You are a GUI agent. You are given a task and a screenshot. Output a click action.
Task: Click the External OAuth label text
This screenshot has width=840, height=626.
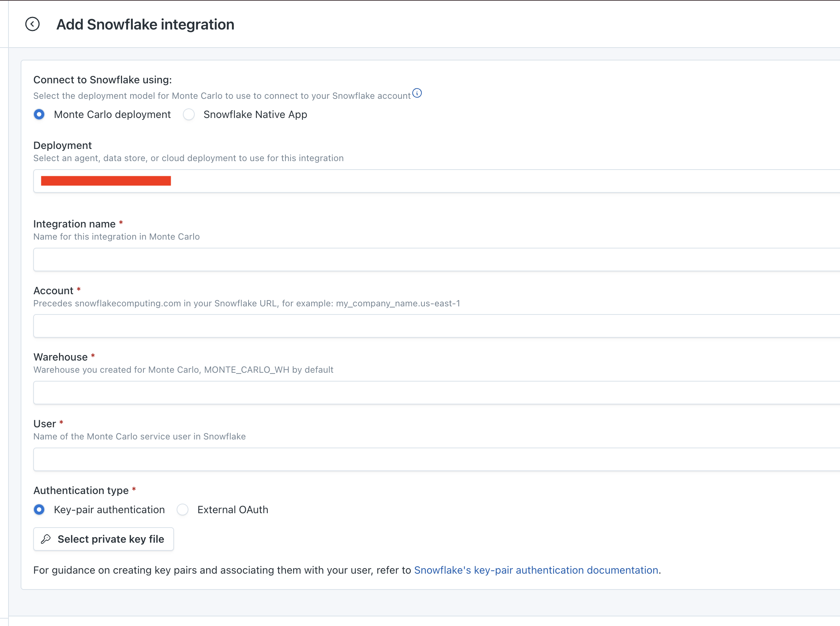[x=232, y=510]
